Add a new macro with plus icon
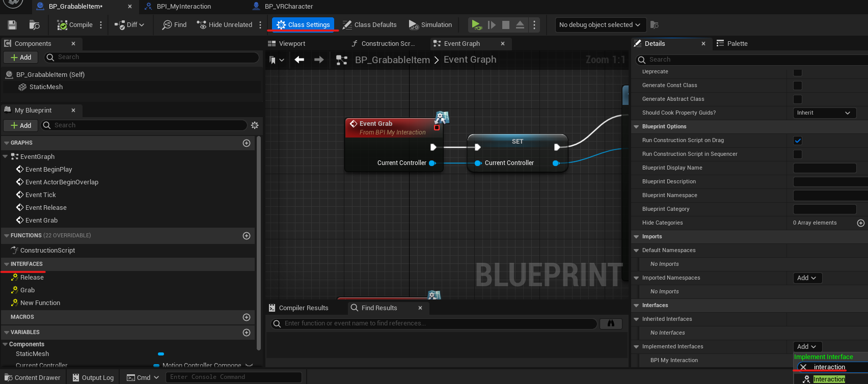This screenshot has width=868, height=384. click(x=247, y=317)
